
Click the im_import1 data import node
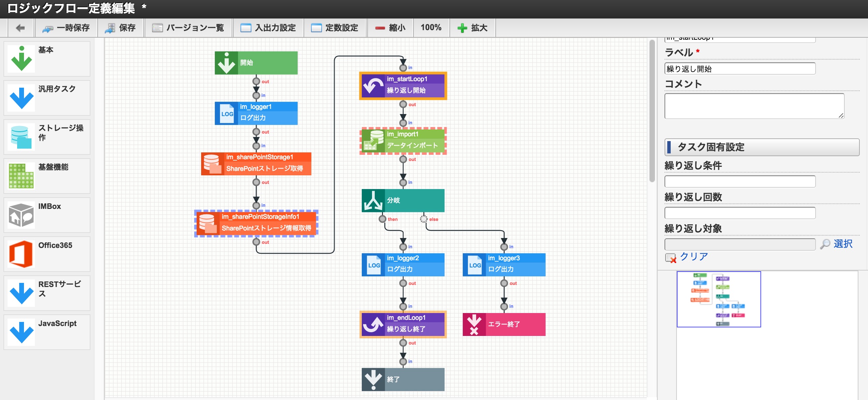point(403,140)
